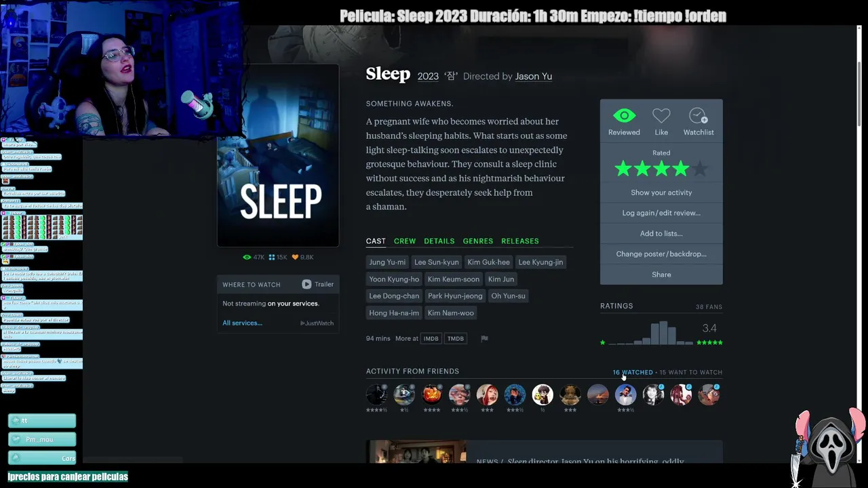Click the empty fifth rating star

tap(700, 169)
